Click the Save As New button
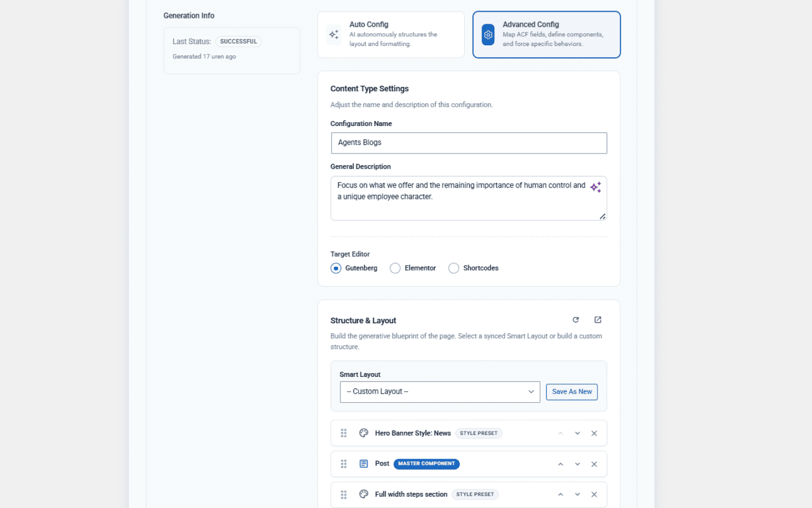The height and width of the screenshot is (508, 812). click(x=572, y=392)
